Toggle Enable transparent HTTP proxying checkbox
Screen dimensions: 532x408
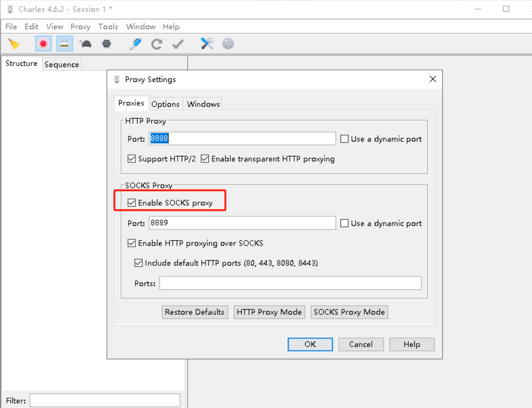pyautogui.click(x=205, y=158)
